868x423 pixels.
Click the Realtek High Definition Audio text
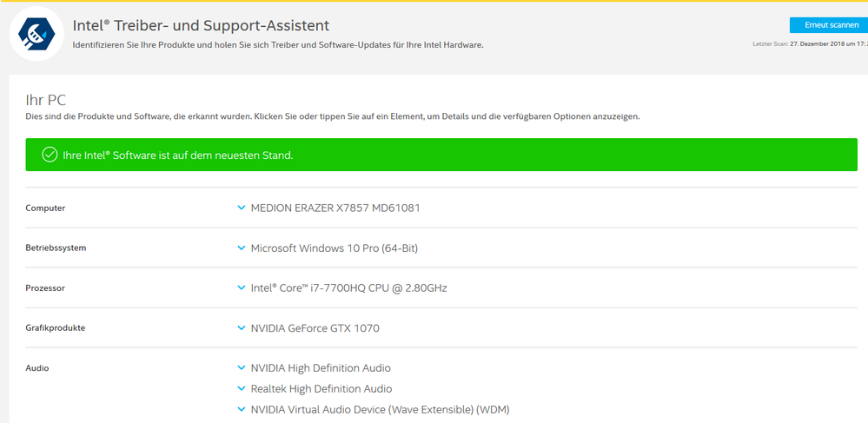321,388
